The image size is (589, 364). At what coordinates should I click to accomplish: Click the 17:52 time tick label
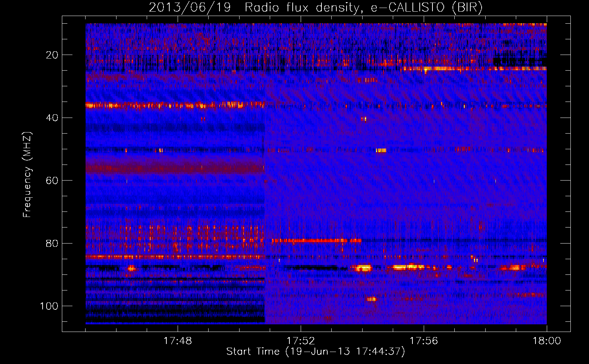[x=301, y=341]
